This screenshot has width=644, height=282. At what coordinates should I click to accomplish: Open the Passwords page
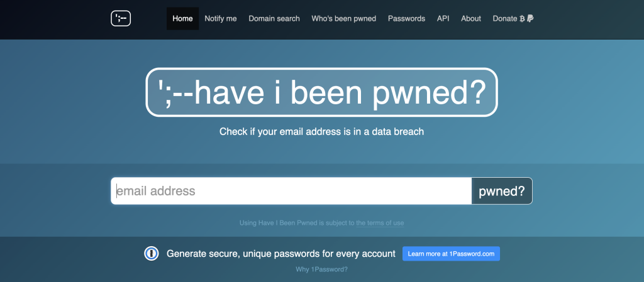[x=406, y=19]
